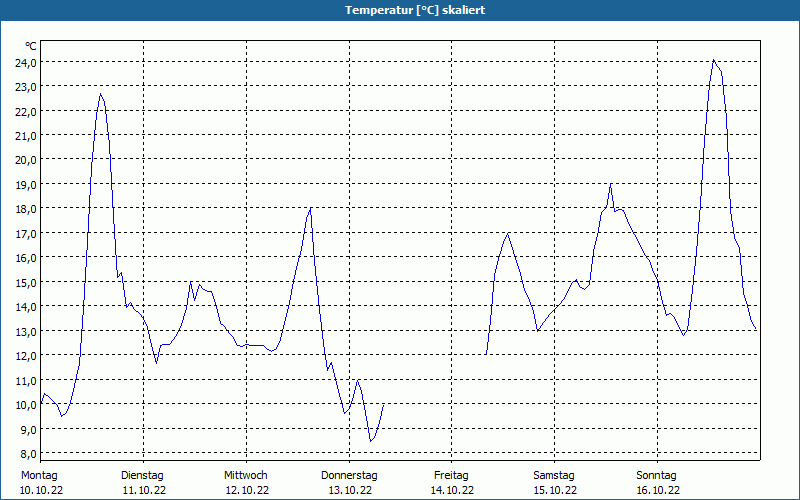This screenshot has width=800, height=500.
Task: Select the 11,0 temperature axis label
Action: (26, 381)
